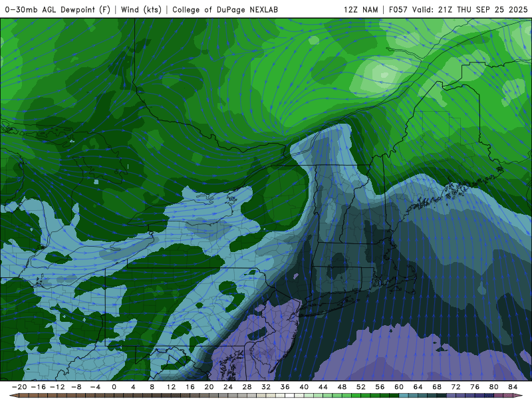Click the white swatch below the 36 label

point(290,396)
